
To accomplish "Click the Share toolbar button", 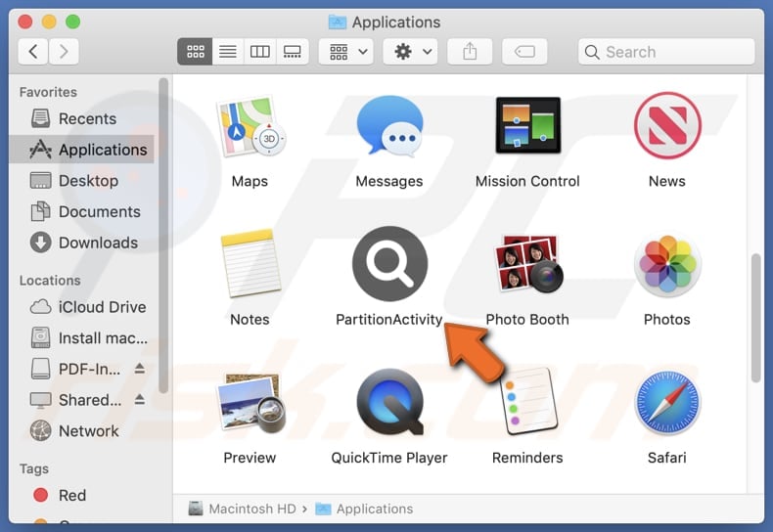I will 470,51.
